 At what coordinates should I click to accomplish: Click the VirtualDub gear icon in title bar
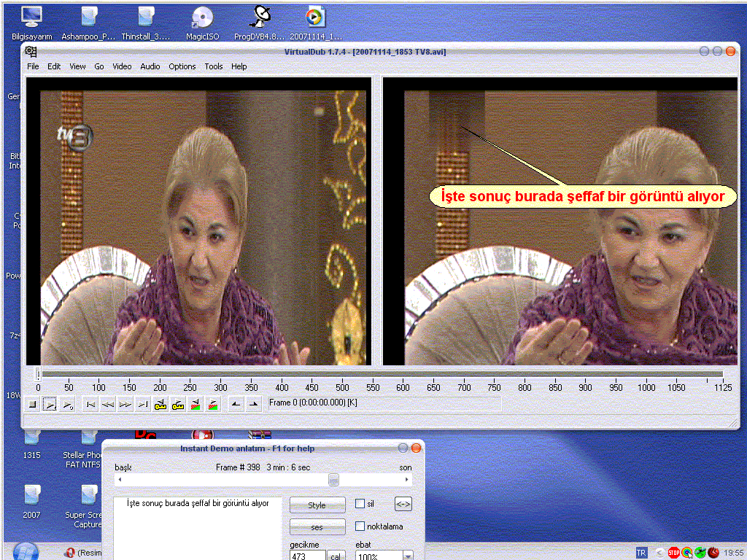point(31,52)
